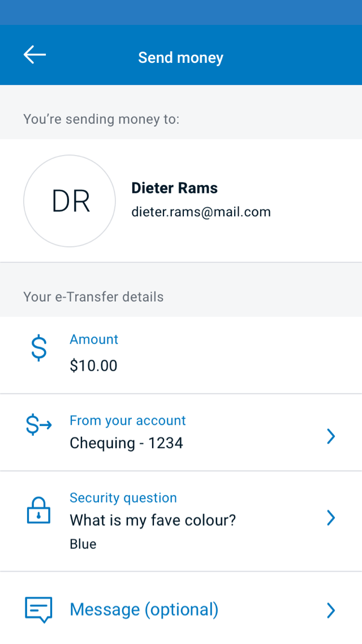
Task: Expand From your account chevron
Action: pos(331,436)
